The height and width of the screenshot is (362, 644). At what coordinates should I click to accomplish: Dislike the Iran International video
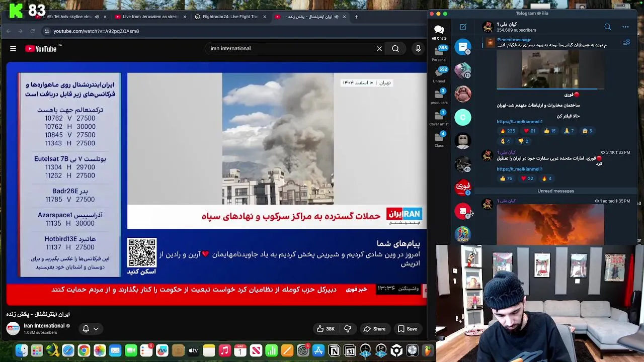(348, 329)
